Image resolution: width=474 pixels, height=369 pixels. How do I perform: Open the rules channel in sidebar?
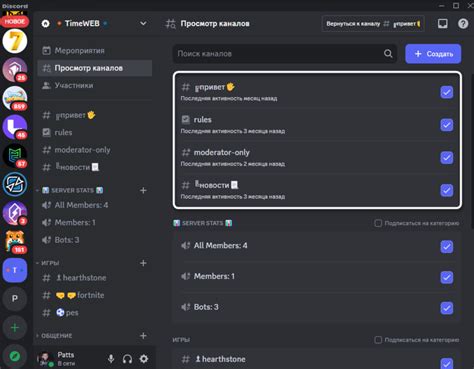(x=95, y=133)
